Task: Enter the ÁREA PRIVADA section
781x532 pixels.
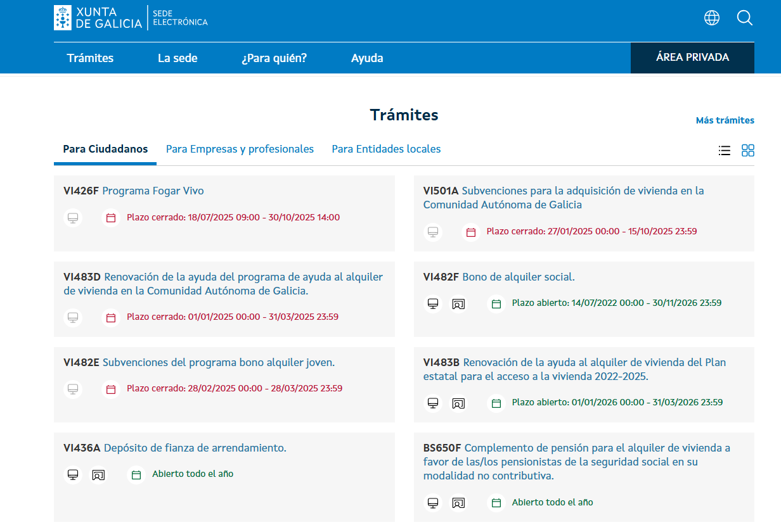Action: tap(692, 58)
